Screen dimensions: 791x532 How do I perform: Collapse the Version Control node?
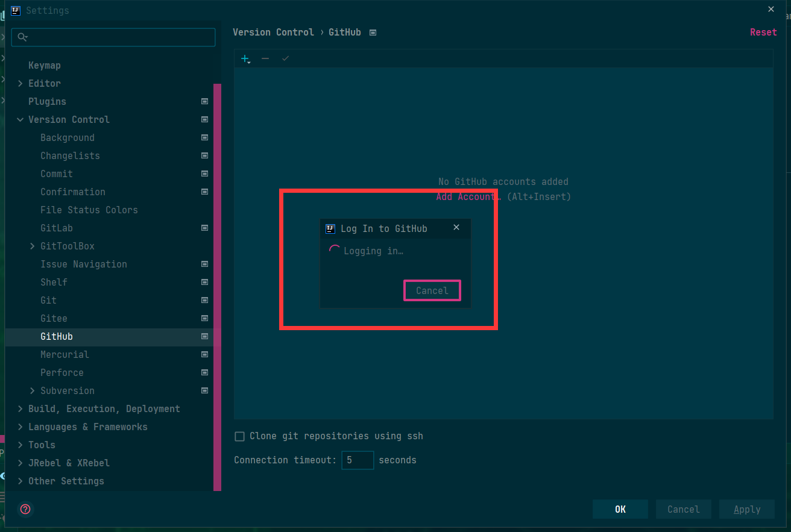[x=20, y=119]
